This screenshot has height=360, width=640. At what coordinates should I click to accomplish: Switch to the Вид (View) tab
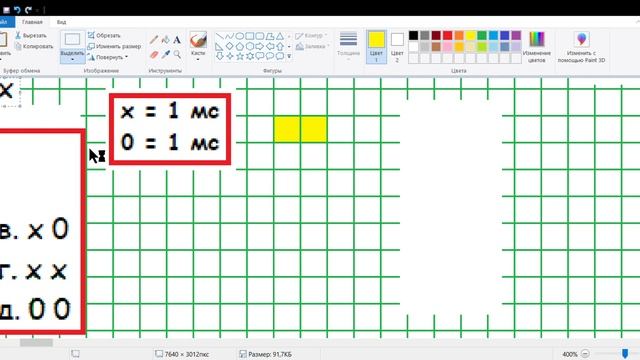62,22
